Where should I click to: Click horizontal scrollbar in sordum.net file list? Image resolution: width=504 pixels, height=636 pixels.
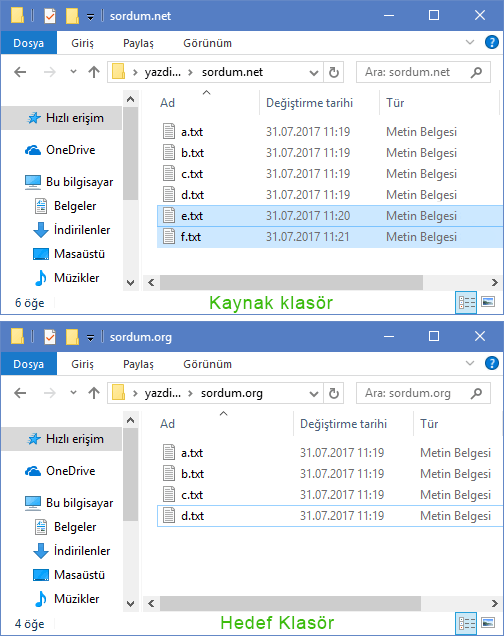(x=291, y=283)
